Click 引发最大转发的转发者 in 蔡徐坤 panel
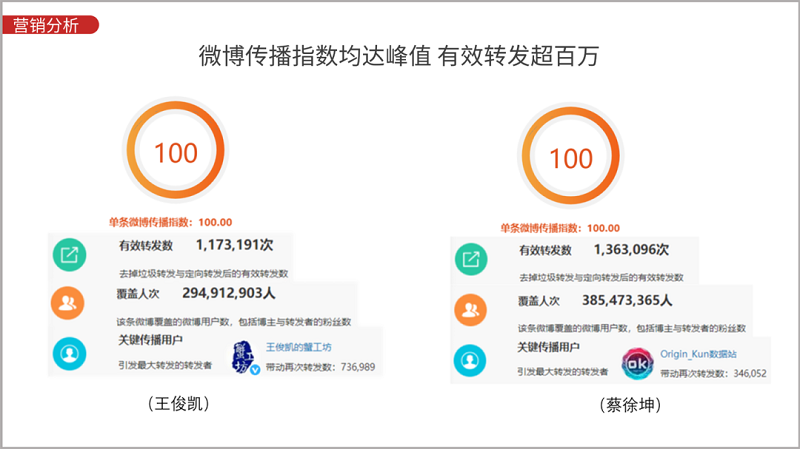The width and height of the screenshot is (800, 449). [x=563, y=371]
